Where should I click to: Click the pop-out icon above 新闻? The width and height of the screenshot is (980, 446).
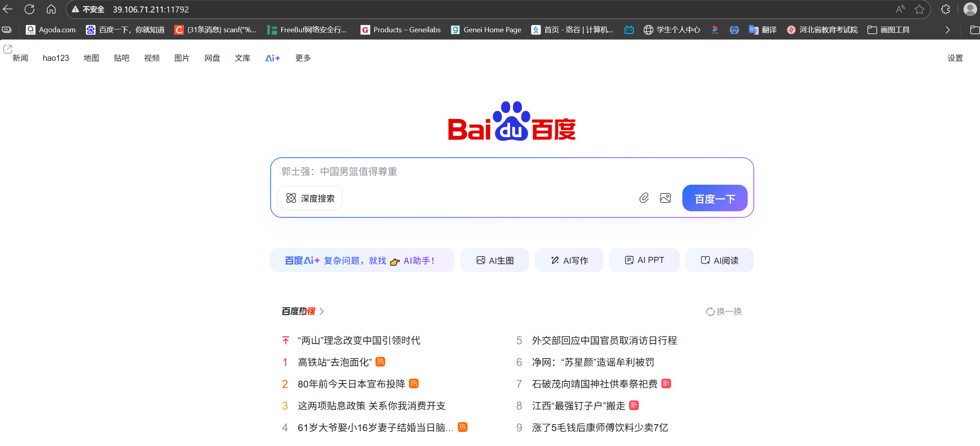(8, 49)
